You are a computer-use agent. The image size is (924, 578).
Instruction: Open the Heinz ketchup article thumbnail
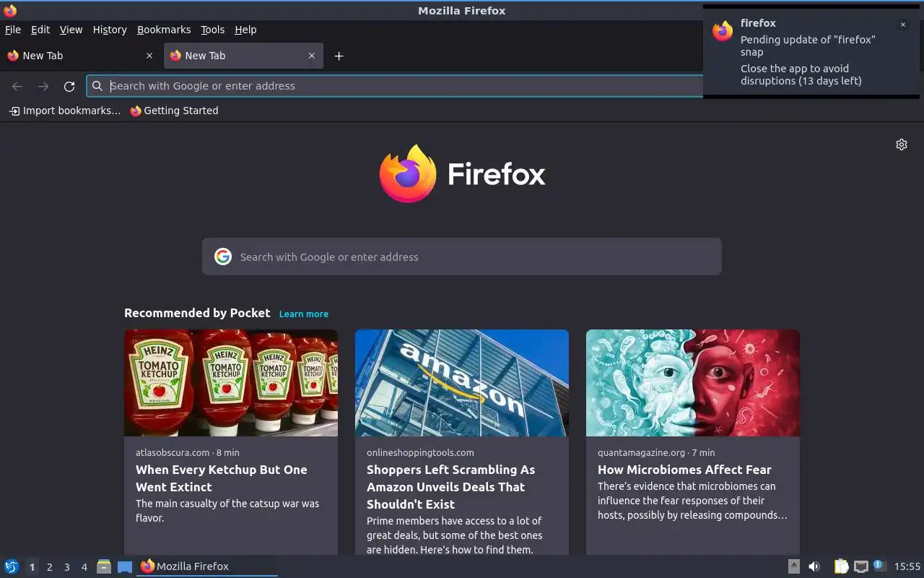(x=231, y=383)
